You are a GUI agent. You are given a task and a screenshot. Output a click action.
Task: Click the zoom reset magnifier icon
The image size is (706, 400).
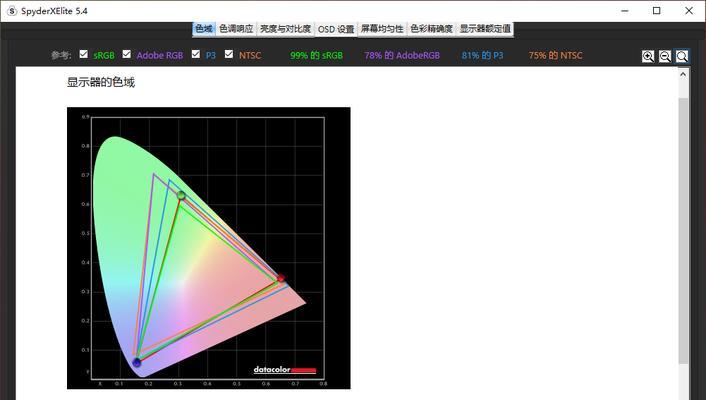(682, 56)
